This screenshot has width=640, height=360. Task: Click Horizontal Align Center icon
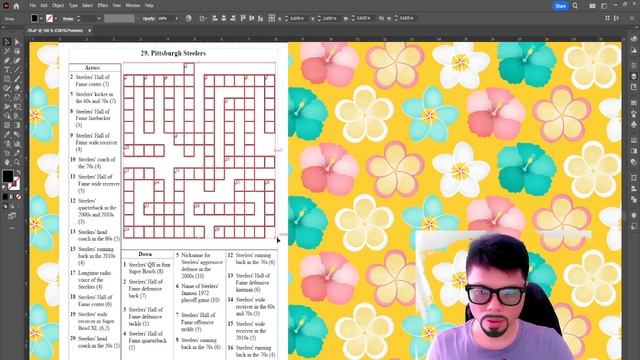point(224,18)
